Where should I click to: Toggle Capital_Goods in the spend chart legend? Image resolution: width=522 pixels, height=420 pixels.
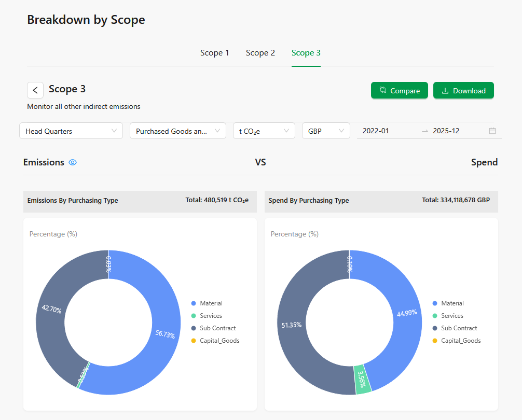tap(460, 341)
